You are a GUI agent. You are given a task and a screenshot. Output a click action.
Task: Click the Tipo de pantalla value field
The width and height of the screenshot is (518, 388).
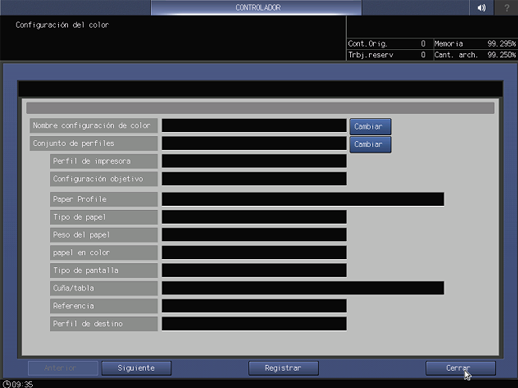click(254, 270)
